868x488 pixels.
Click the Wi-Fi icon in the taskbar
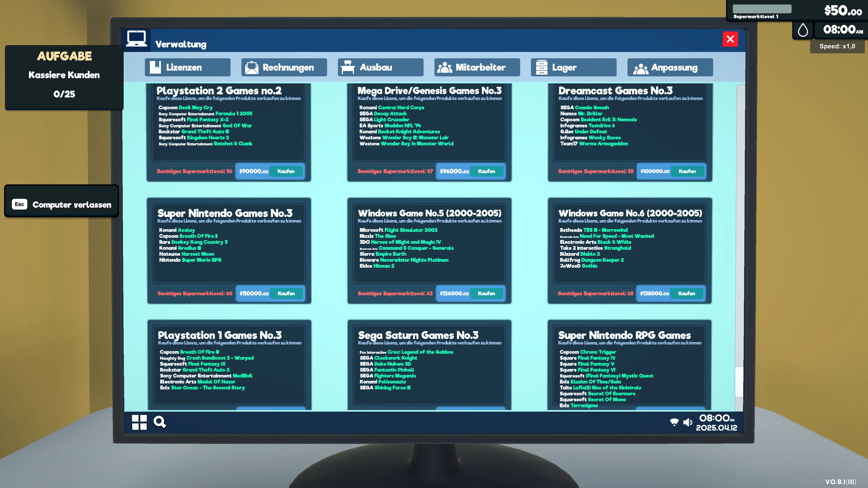(x=674, y=422)
